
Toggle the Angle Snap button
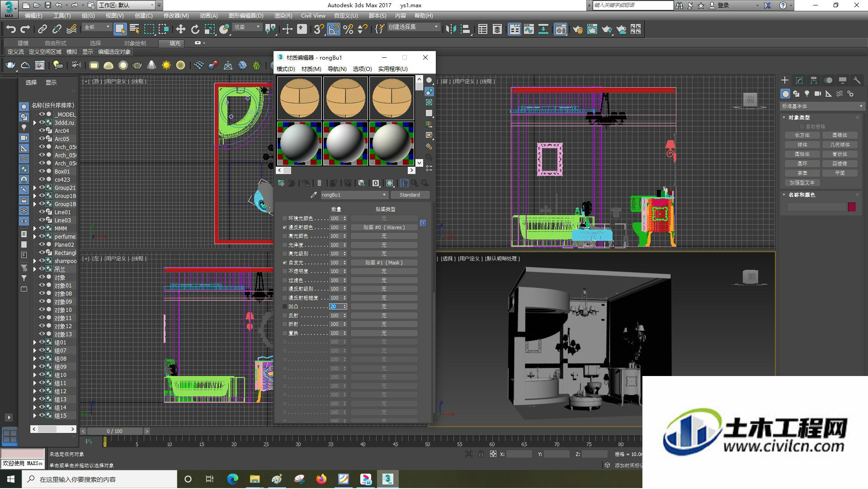[x=334, y=29]
